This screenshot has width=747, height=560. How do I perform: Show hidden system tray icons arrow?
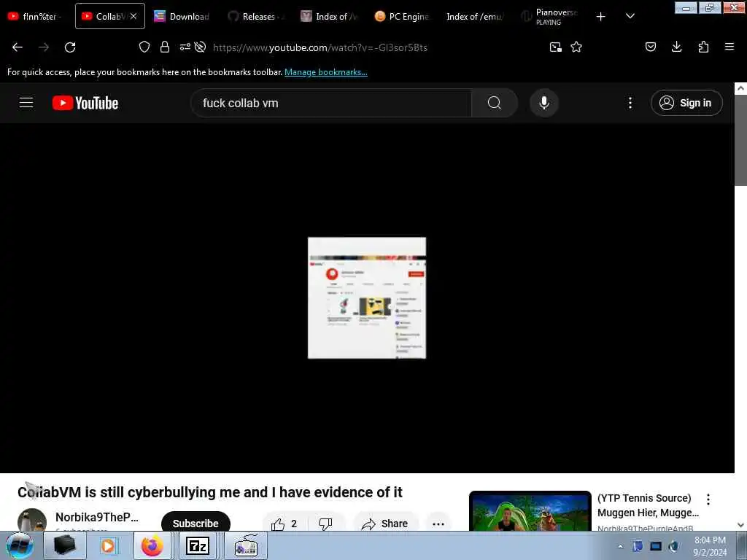point(620,547)
